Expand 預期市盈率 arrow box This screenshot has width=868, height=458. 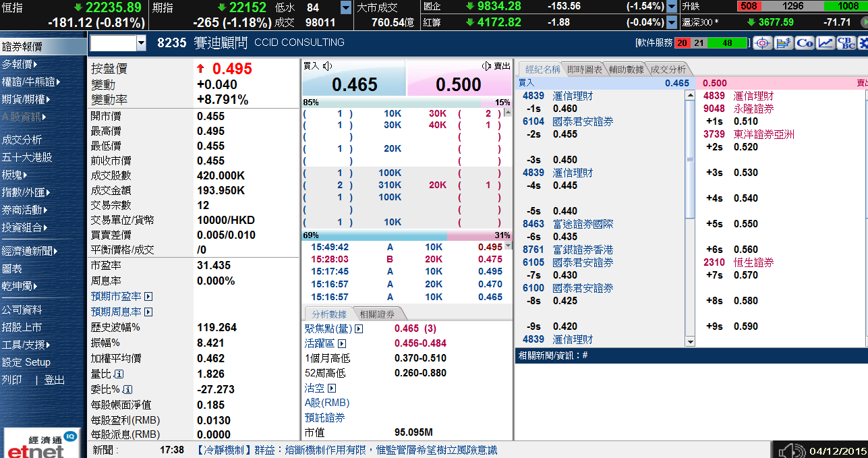(148, 296)
